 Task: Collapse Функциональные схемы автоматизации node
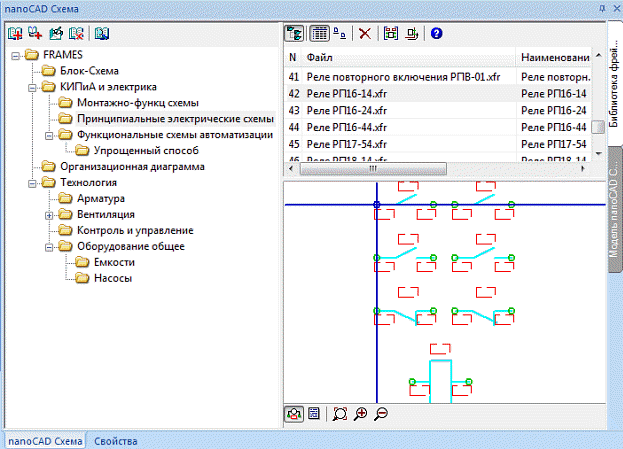(49, 135)
